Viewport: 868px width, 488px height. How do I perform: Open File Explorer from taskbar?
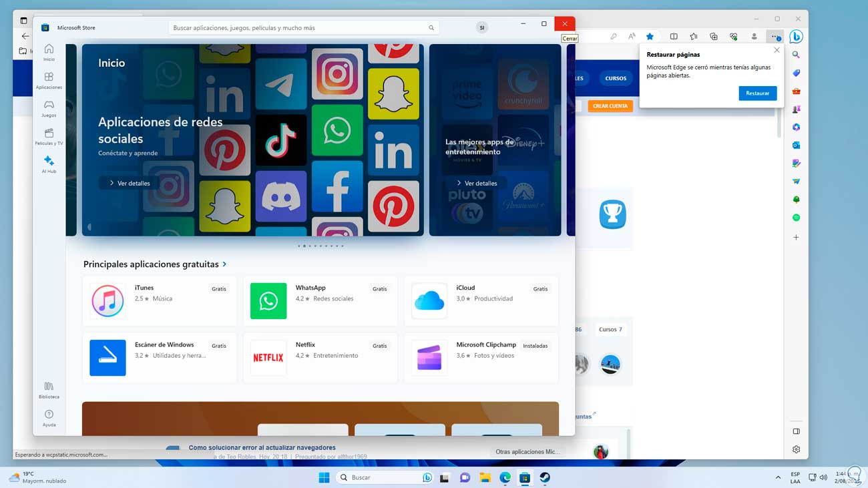point(485,477)
